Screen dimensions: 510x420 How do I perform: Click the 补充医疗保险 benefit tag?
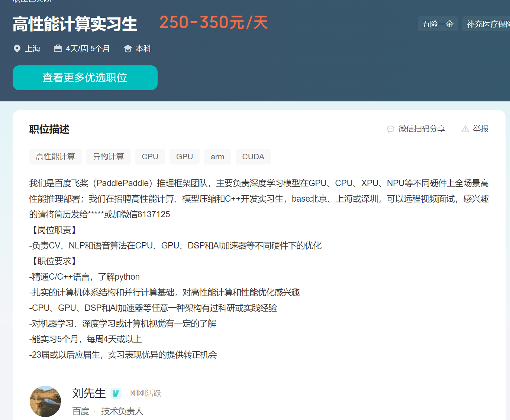[487, 24]
